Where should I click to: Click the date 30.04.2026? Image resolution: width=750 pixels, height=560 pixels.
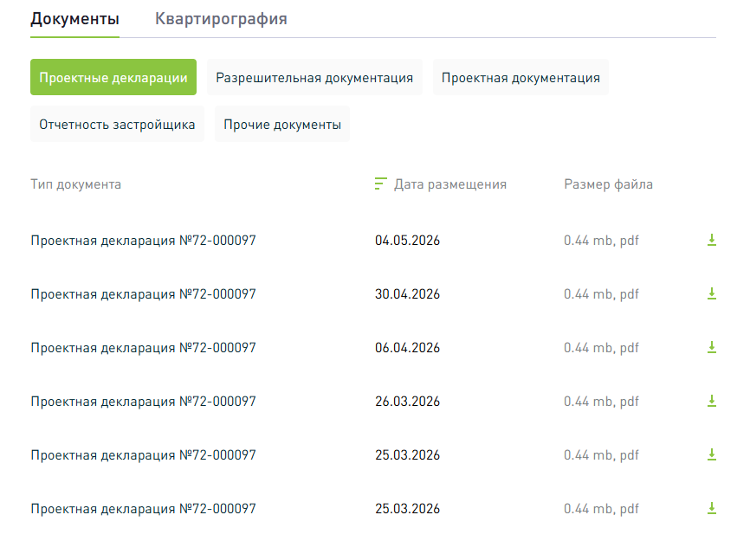click(x=407, y=293)
